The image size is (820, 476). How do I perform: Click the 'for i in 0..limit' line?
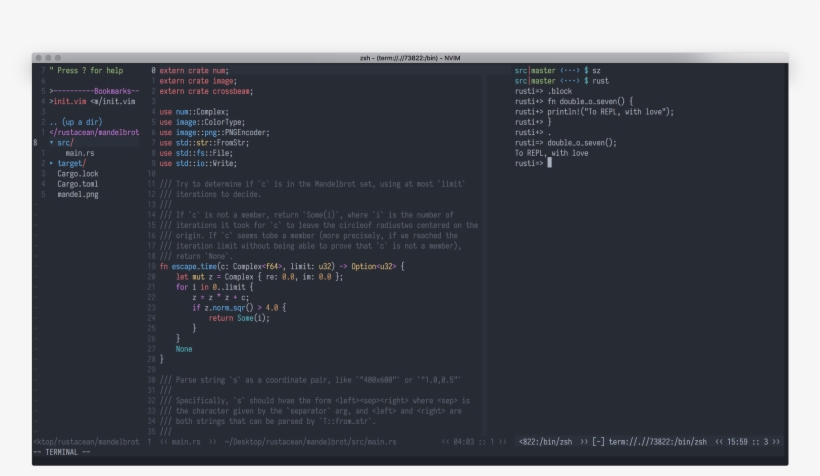[x=214, y=287]
